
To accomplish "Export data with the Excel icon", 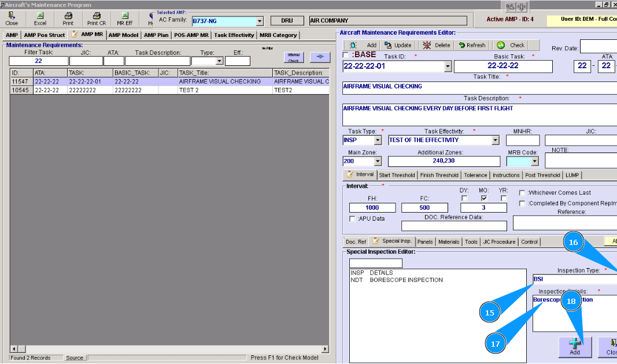I will [40, 16].
